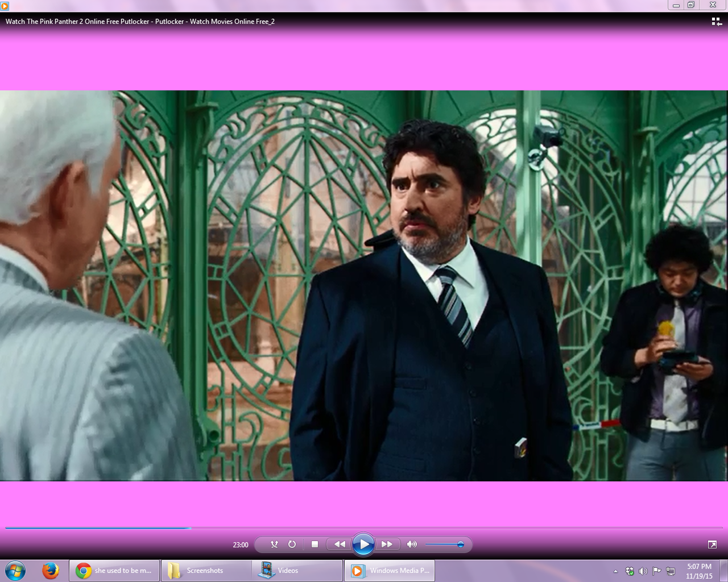Stop the video playback

pyautogui.click(x=315, y=544)
